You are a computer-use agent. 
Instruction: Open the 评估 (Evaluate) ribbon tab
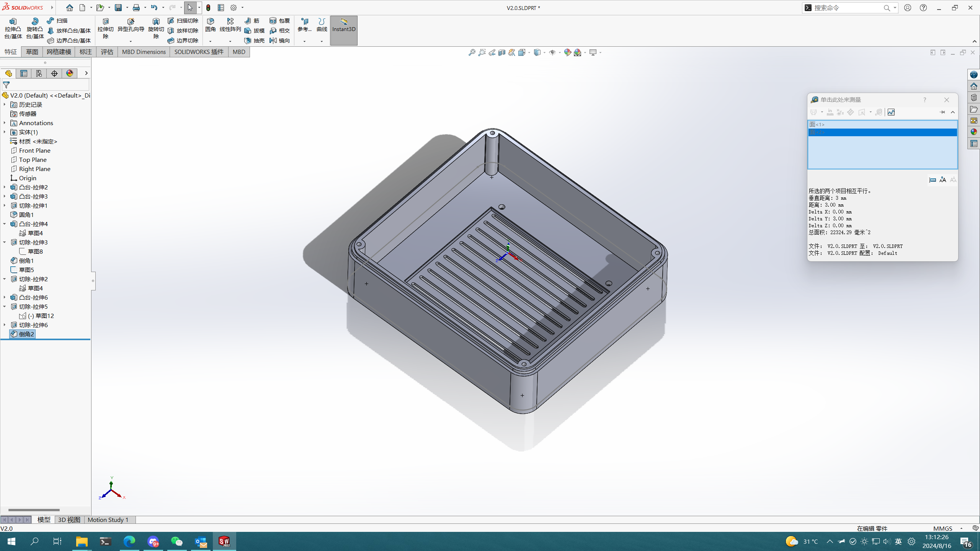pos(107,52)
